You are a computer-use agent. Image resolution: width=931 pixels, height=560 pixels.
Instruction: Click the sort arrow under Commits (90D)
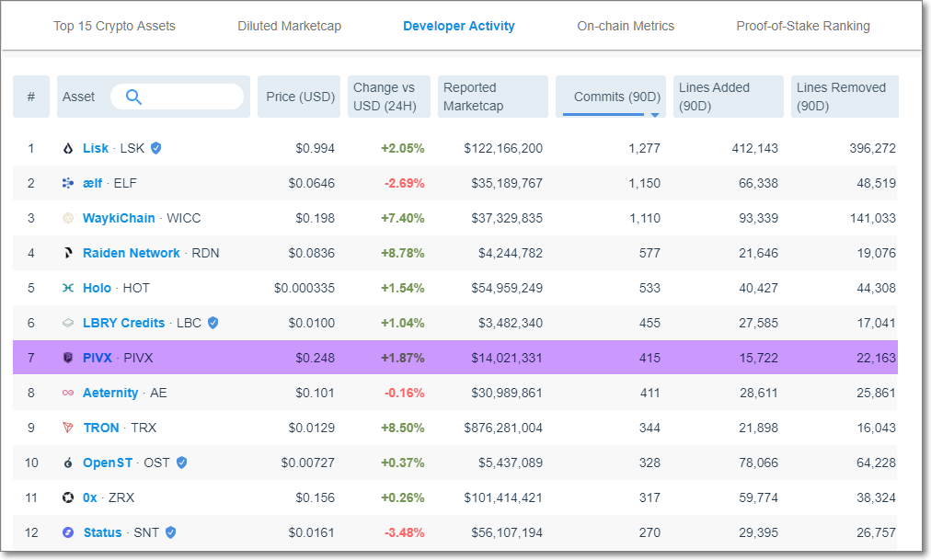[x=655, y=115]
